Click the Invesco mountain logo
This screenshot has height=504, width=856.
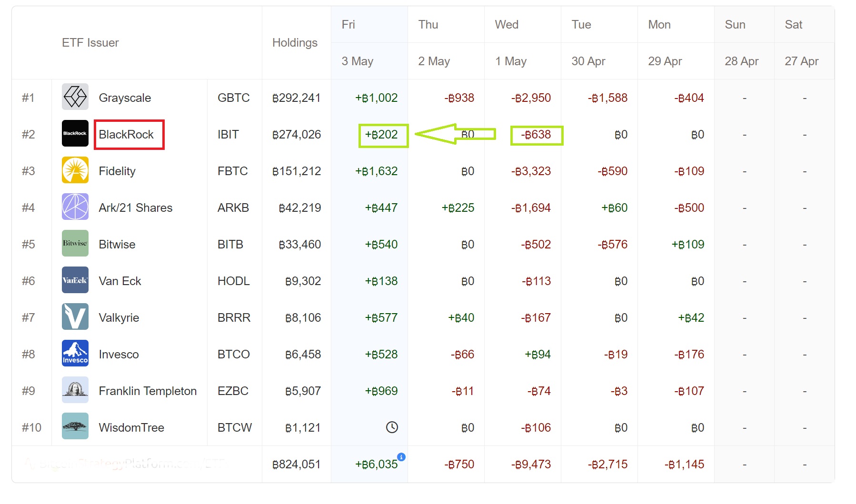click(x=75, y=354)
